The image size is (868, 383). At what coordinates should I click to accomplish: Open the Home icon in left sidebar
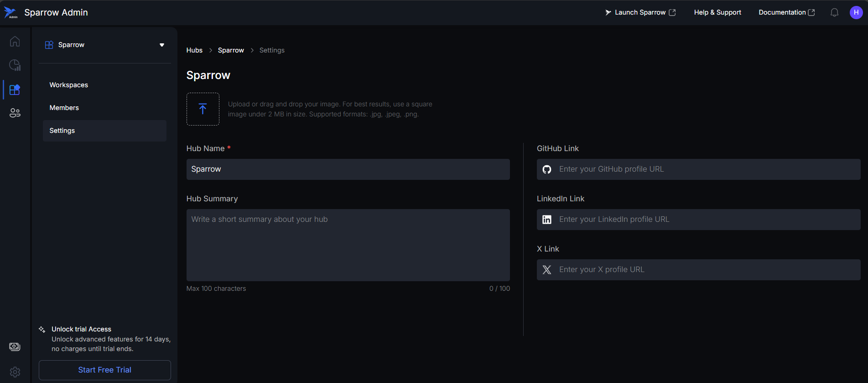15,42
